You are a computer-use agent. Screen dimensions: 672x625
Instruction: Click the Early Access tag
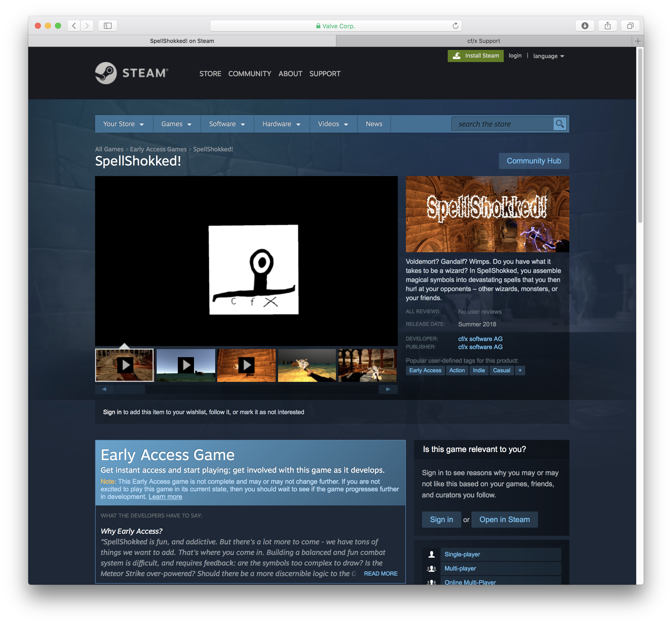tap(425, 371)
